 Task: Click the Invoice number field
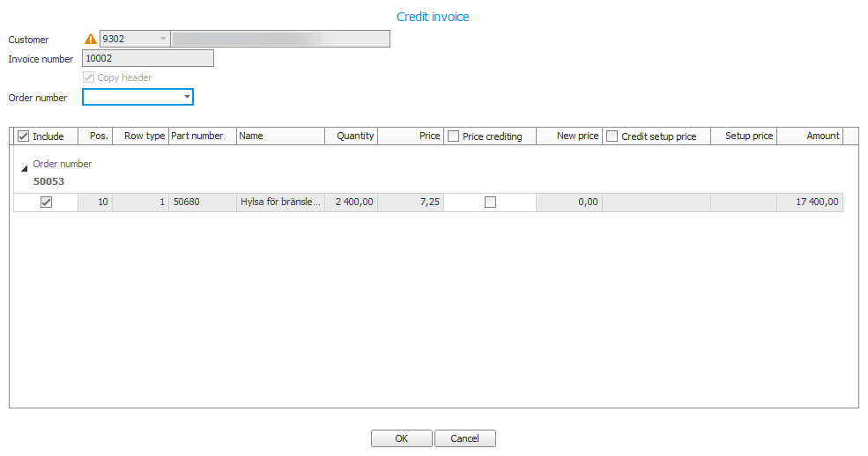147,58
